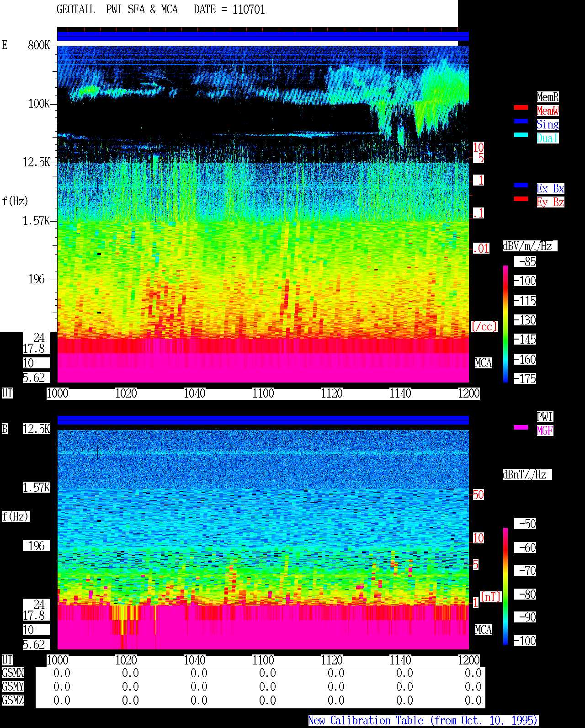Click the 1100 UT tick on the upper time axis
Viewport: 585px width, 728px height.
[263, 393]
